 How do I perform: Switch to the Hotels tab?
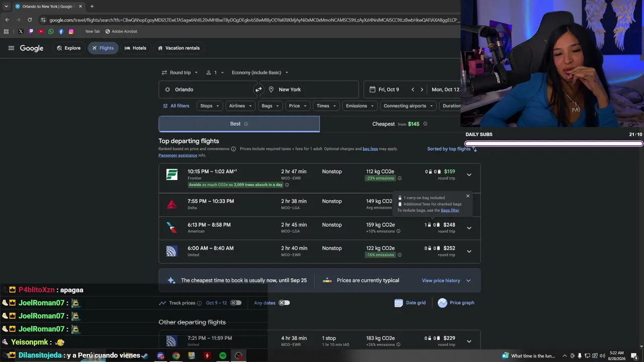135,48
